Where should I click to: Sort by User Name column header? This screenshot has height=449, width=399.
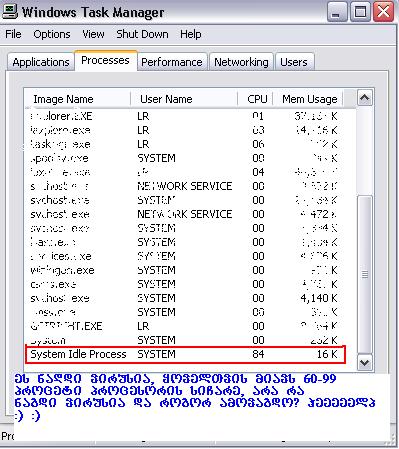[x=184, y=99]
